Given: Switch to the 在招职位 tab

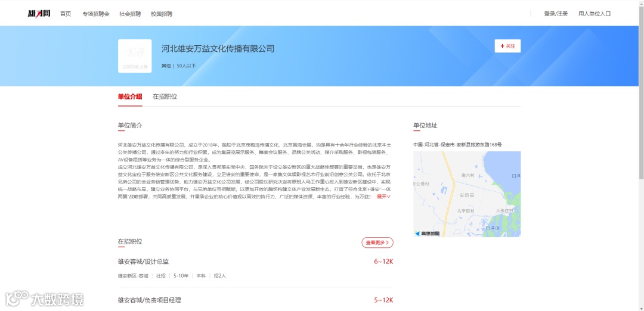Looking at the screenshot, I should tap(165, 97).
